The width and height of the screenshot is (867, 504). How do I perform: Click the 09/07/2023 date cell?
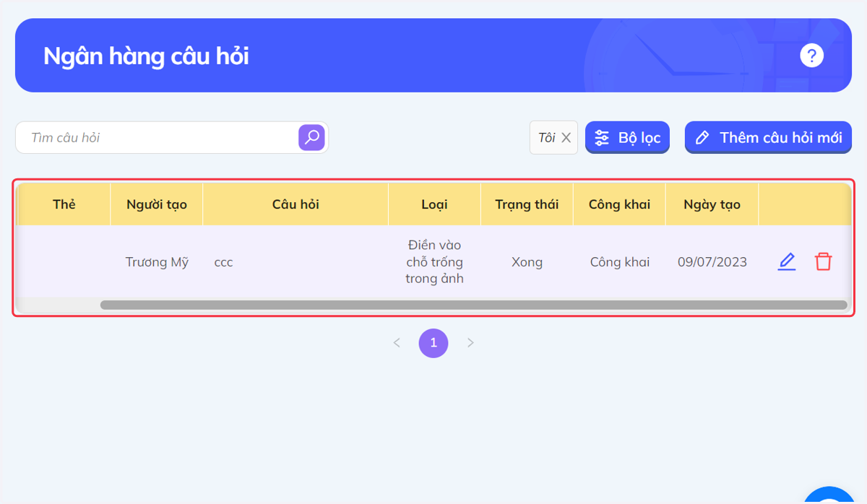pyautogui.click(x=712, y=262)
